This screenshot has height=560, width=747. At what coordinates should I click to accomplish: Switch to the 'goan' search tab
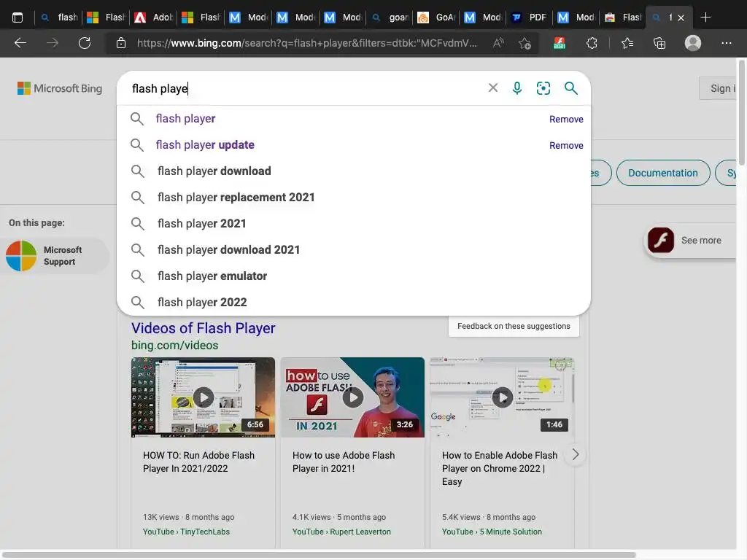tap(391, 17)
